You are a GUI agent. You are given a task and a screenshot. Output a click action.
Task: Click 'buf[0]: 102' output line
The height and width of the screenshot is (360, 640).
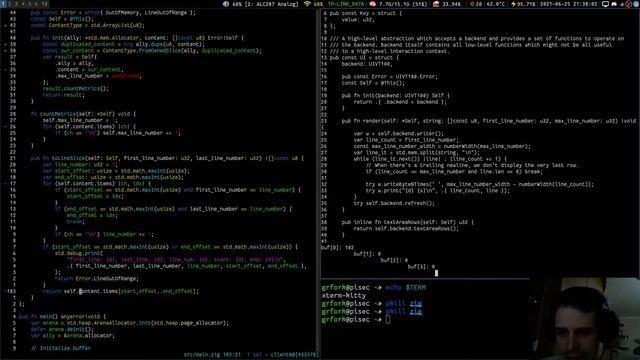(338, 247)
